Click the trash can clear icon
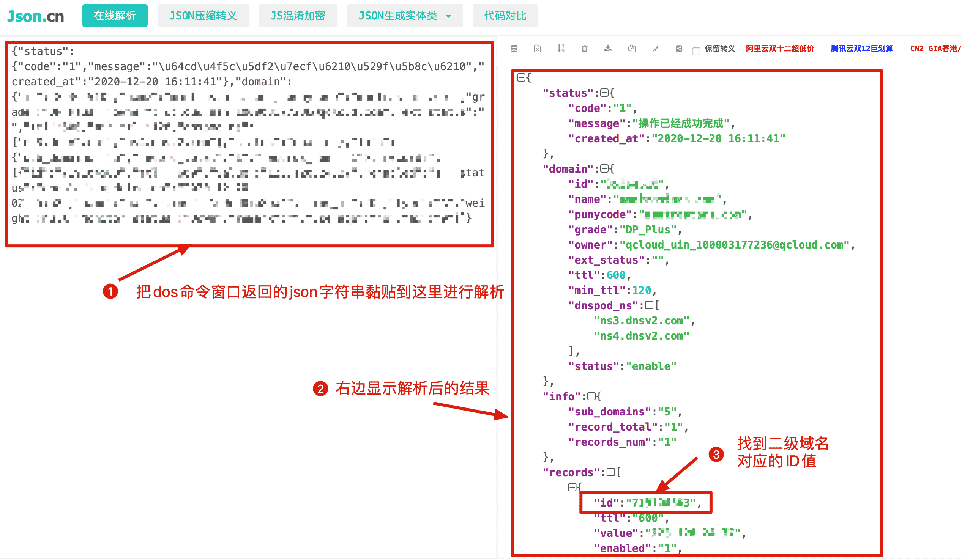This screenshot has height=560, width=962. tap(585, 49)
